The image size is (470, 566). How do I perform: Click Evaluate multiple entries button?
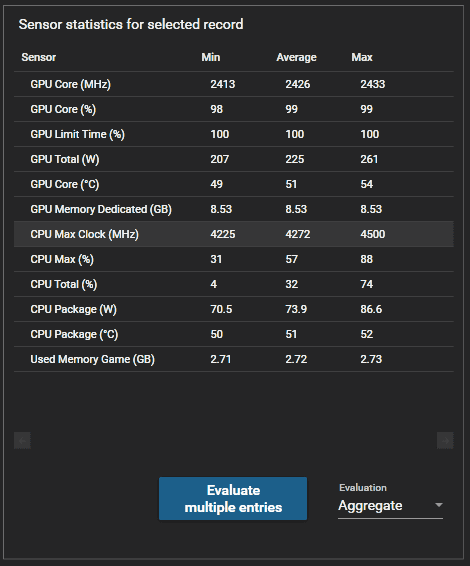click(233, 498)
